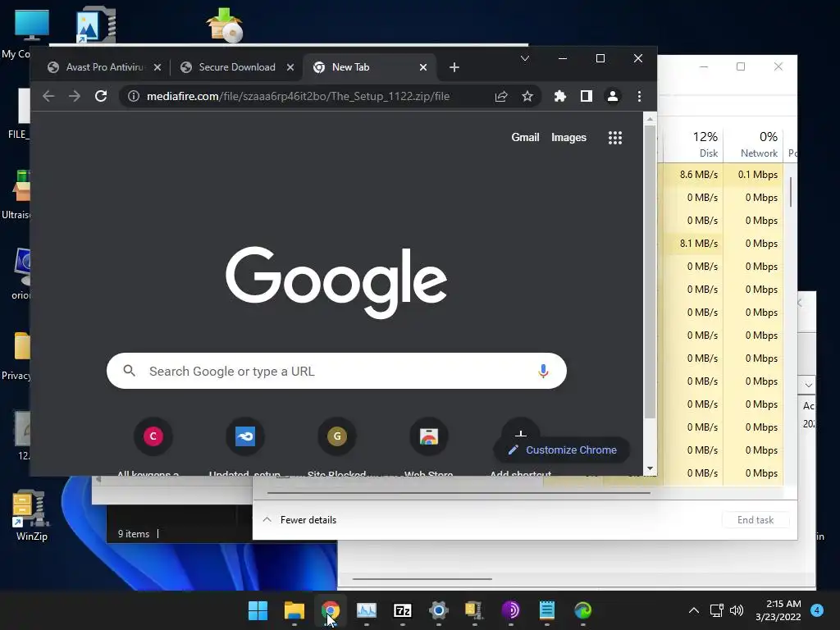Click the Add shortcut tile
The height and width of the screenshot is (630, 840).
pos(520,428)
